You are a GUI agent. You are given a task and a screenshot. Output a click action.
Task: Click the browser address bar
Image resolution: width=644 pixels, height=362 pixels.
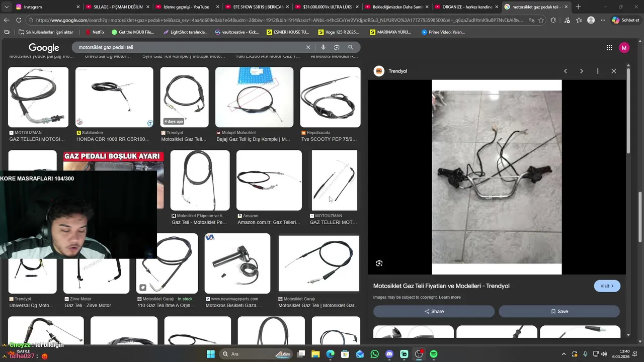click(x=279, y=20)
